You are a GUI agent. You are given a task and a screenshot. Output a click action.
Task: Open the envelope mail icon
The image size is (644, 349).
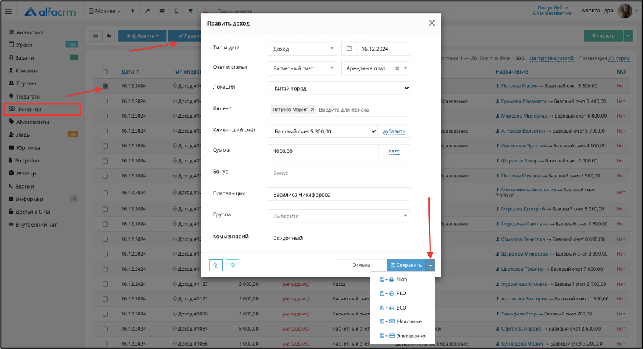[x=162, y=11]
